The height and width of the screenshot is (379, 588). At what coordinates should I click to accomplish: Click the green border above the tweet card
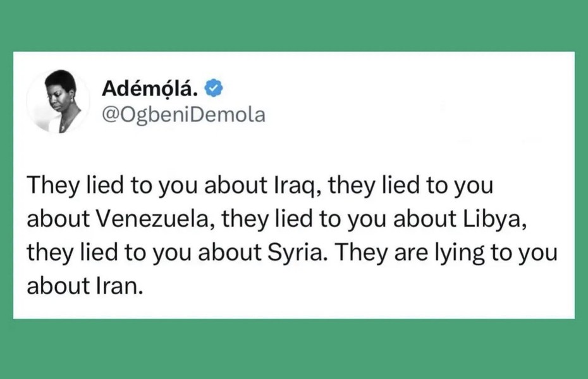pyautogui.click(x=294, y=25)
